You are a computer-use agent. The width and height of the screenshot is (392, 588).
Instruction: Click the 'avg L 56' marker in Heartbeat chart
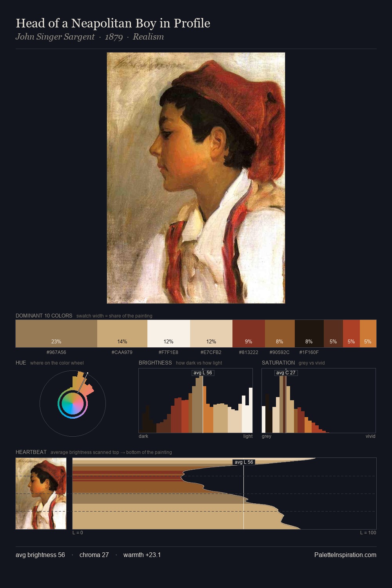click(244, 462)
